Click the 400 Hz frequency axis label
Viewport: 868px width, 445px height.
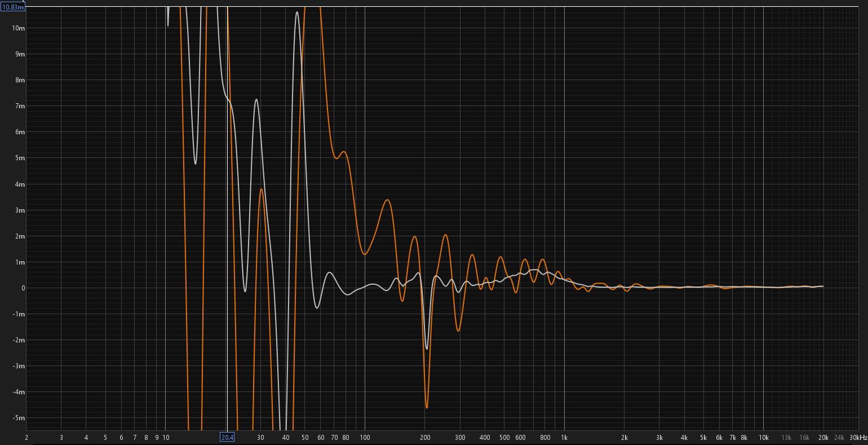point(485,438)
